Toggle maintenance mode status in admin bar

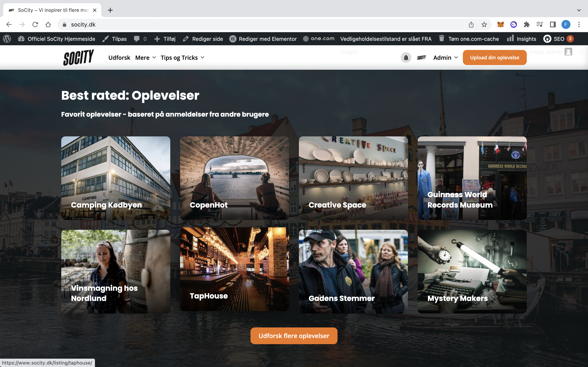coord(386,39)
